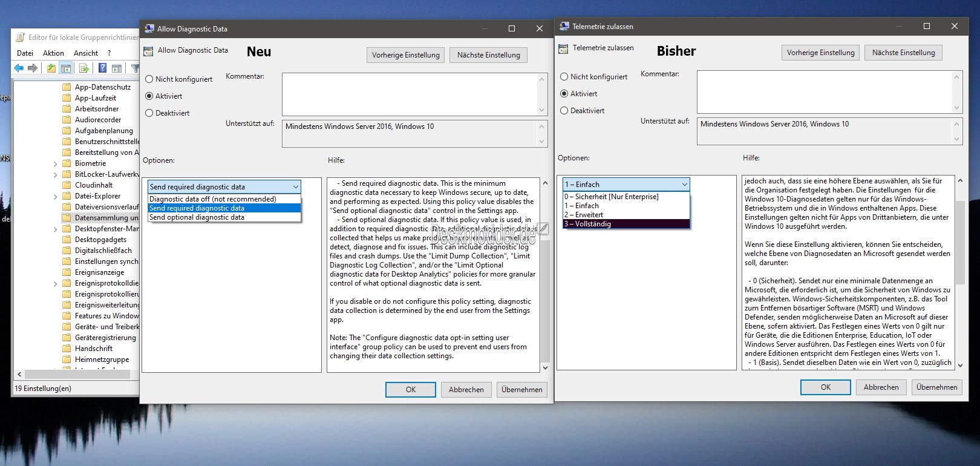The height and width of the screenshot is (466, 980).
Task: Click the Back arrow in Gruppenrichtlinien editor toolbar
Action: [19, 68]
